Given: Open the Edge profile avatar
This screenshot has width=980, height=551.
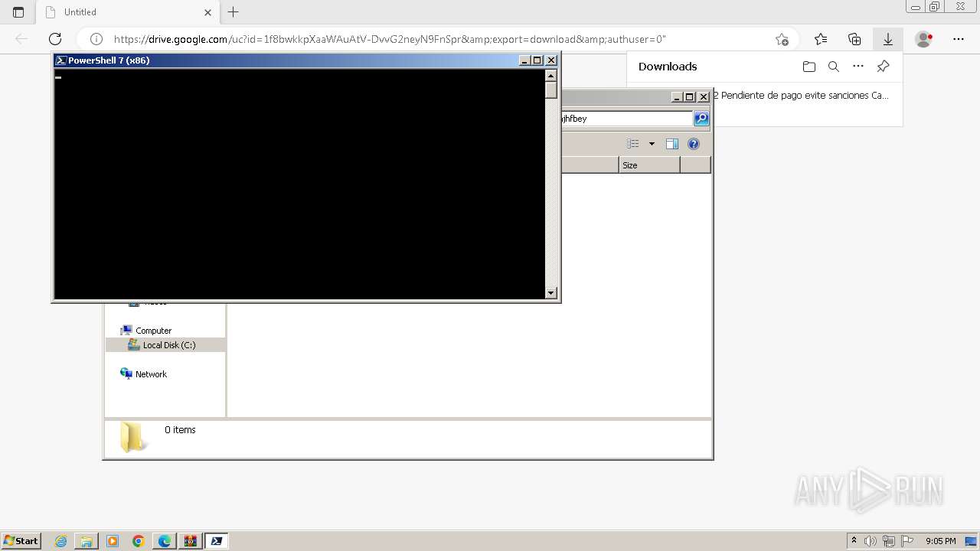Looking at the screenshot, I should point(924,39).
